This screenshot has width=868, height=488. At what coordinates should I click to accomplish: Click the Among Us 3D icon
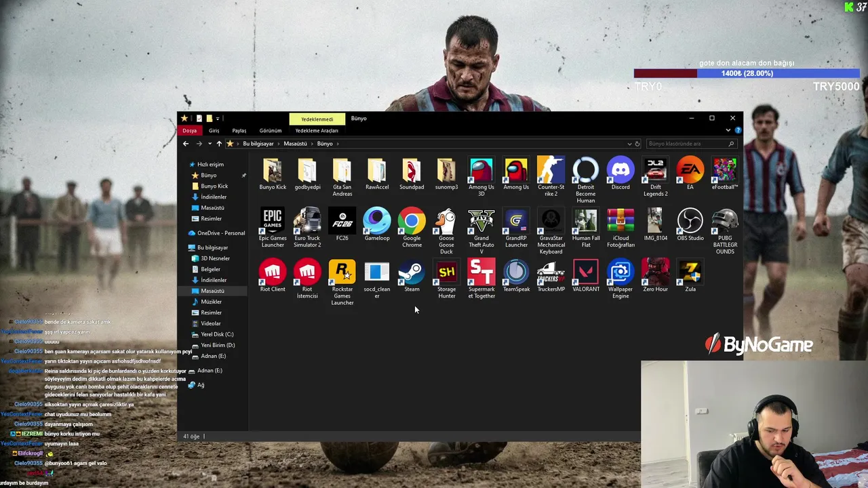[x=481, y=177]
